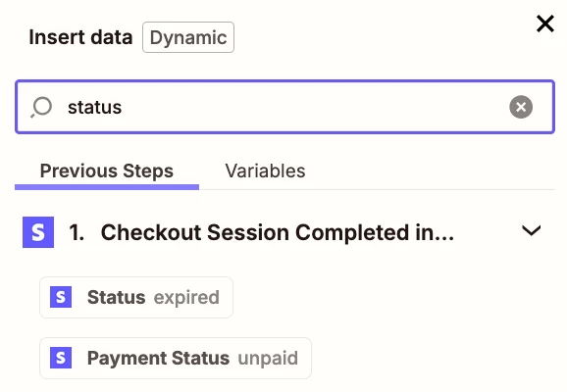Screen dimensions: 567x392
Task: Click Stripe icon in Payment Status pill
Action: [x=61, y=358]
